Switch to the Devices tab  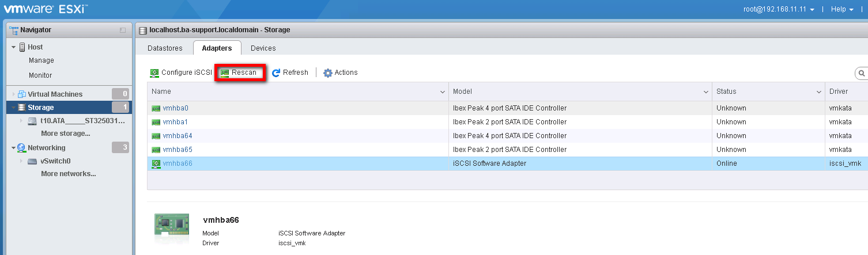[263, 48]
